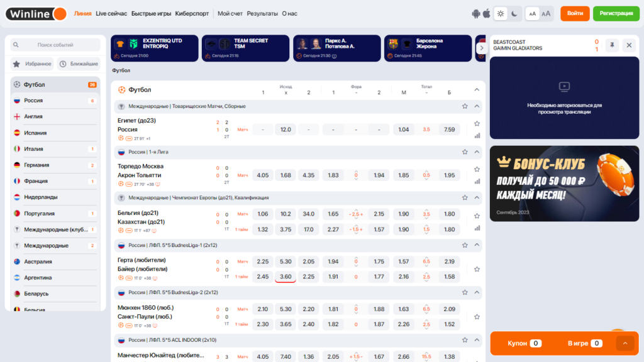The width and height of the screenshot is (644, 362).
Task: Select Беларусь in sidebar
Action: [55, 294]
